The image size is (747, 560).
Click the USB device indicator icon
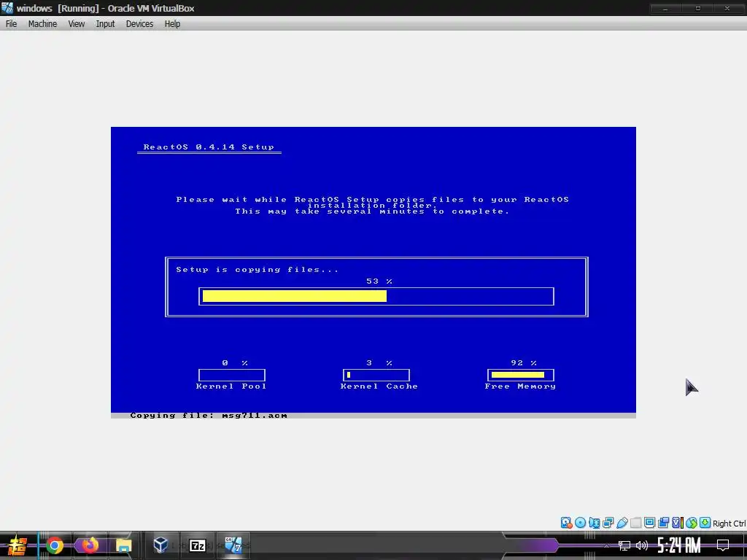tap(622, 523)
